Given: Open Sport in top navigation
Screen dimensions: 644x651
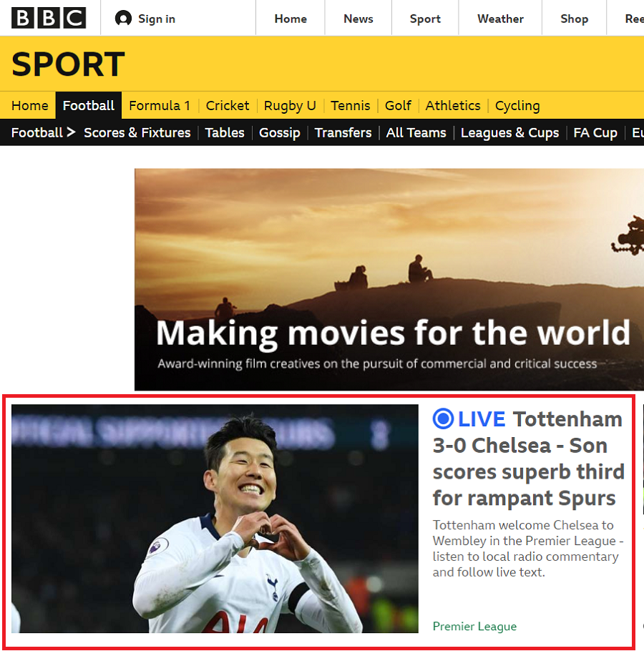Looking at the screenshot, I should point(425,19).
